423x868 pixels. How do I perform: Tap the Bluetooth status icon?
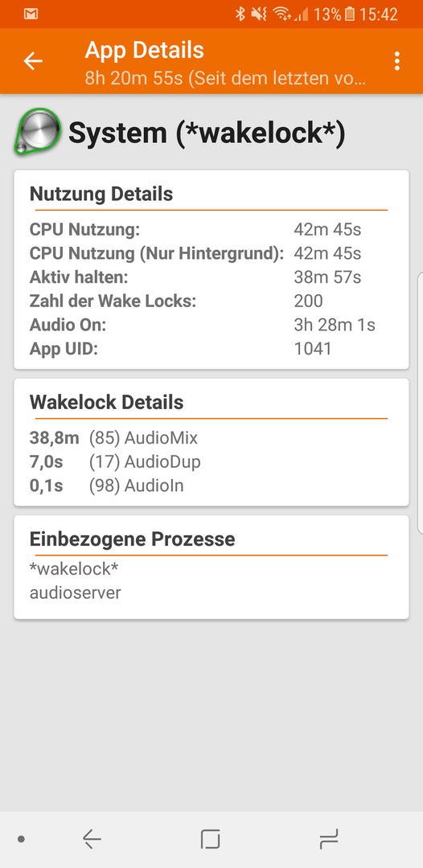(240, 14)
